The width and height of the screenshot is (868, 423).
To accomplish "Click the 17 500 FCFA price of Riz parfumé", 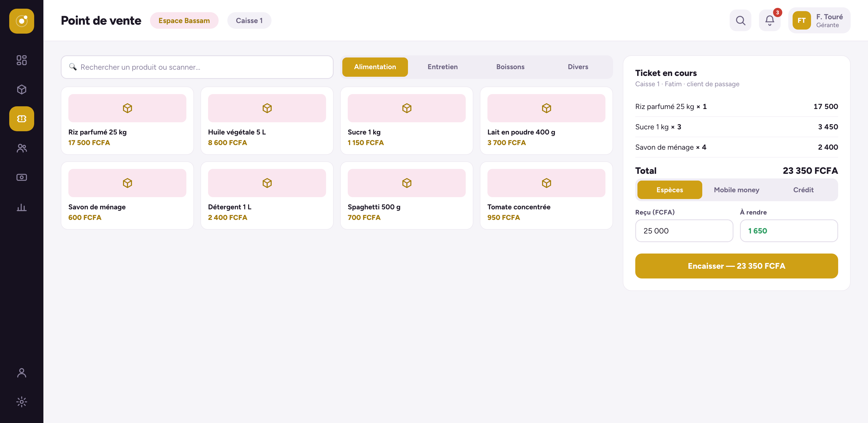I will [x=89, y=143].
